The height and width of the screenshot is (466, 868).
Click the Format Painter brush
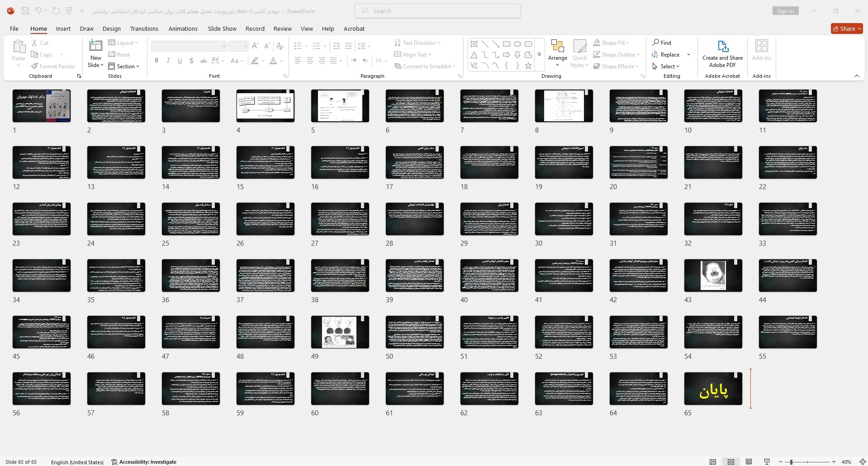(34, 66)
